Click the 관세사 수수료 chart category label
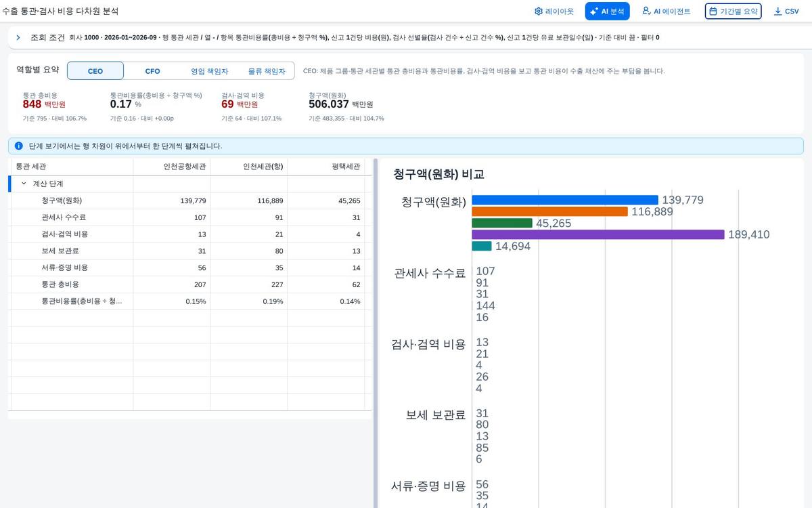Screen dimensions: 812x508 (430, 273)
